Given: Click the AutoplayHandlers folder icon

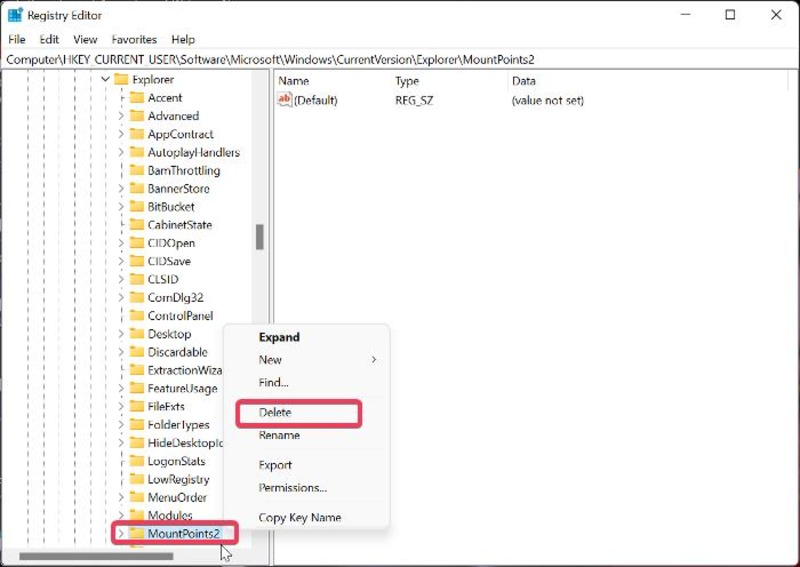Looking at the screenshot, I should click(137, 152).
